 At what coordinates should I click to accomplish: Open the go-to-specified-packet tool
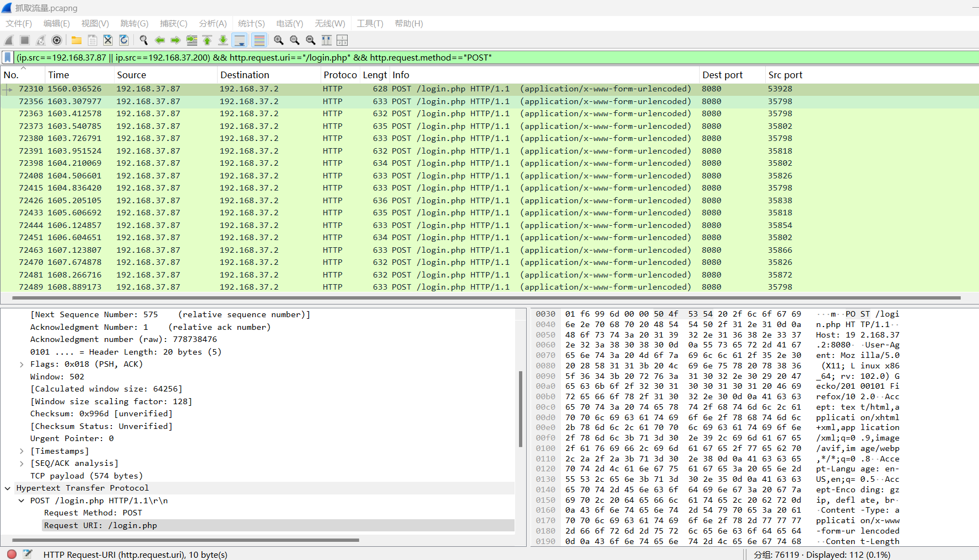pyautogui.click(x=192, y=40)
